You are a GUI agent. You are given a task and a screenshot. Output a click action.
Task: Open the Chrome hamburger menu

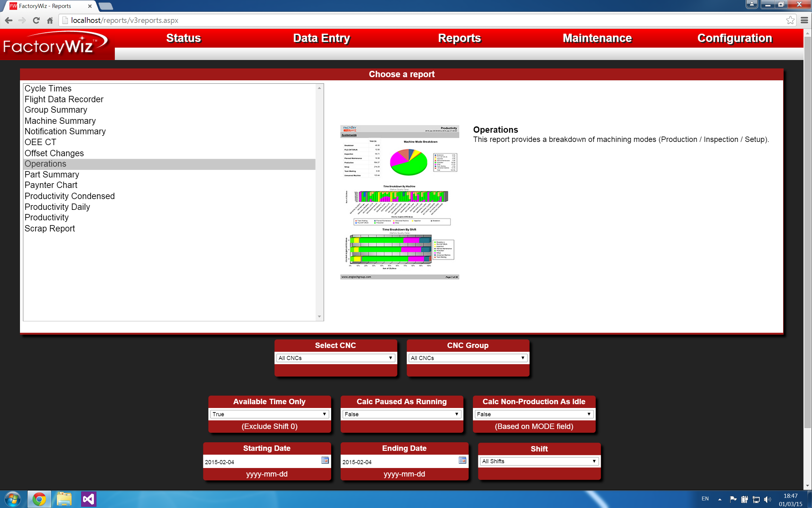pos(804,21)
